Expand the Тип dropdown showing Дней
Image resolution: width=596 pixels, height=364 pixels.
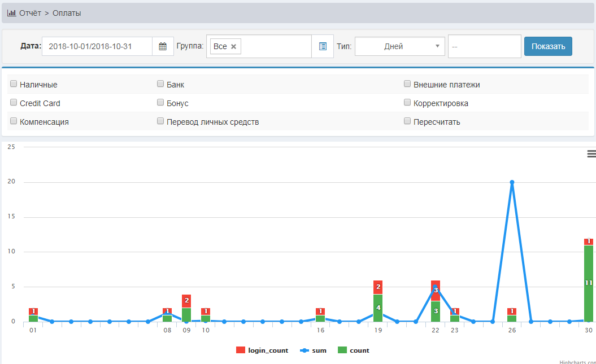399,46
